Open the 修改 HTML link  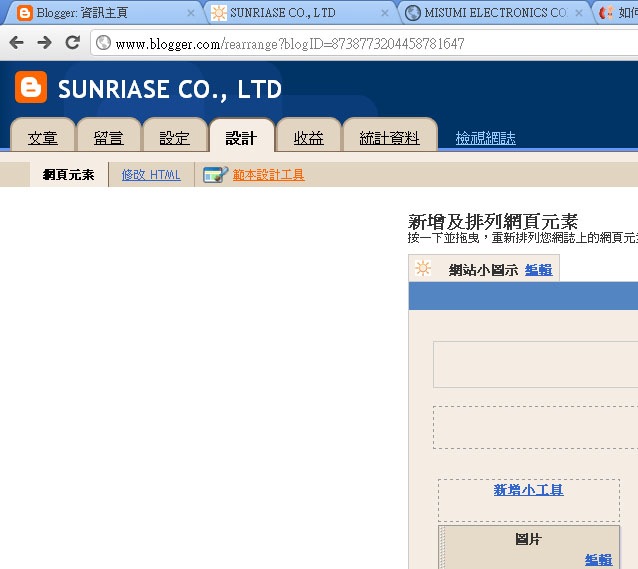[x=151, y=175]
